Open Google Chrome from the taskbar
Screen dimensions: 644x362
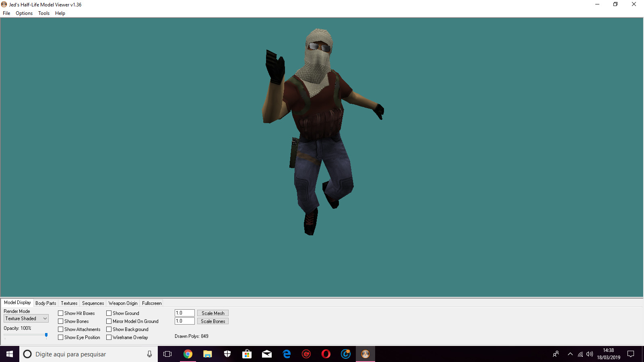click(188, 354)
